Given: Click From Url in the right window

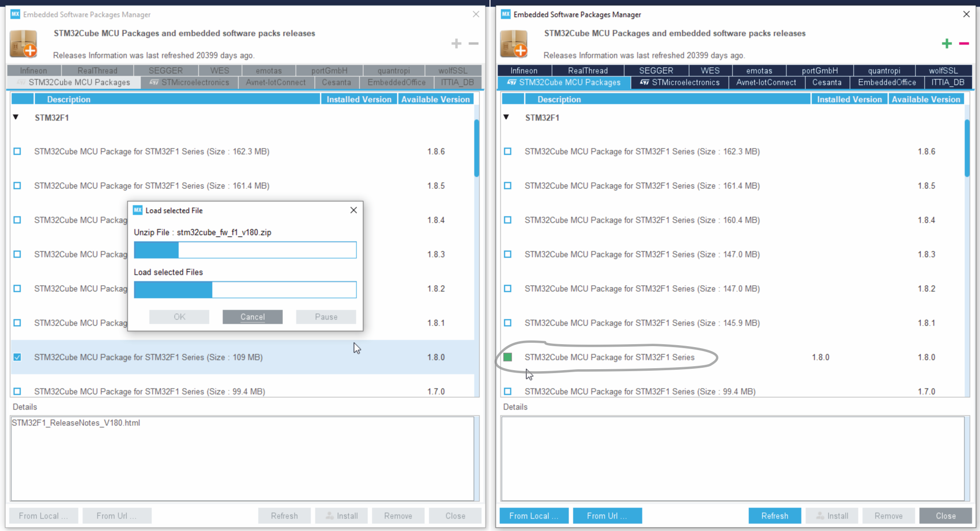Looking at the screenshot, I should point(607,516).
